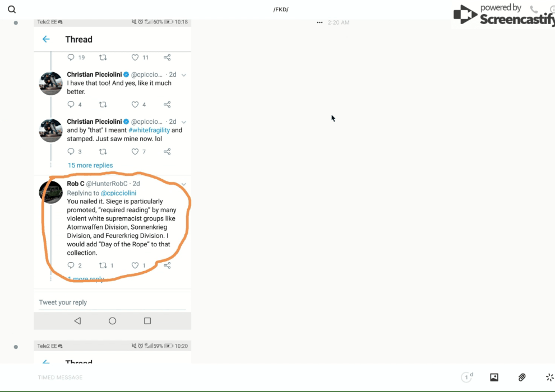Click the Tweet your reply field
Image resolution: width=555 pixels, height=392 pixels.
[112, 302]
